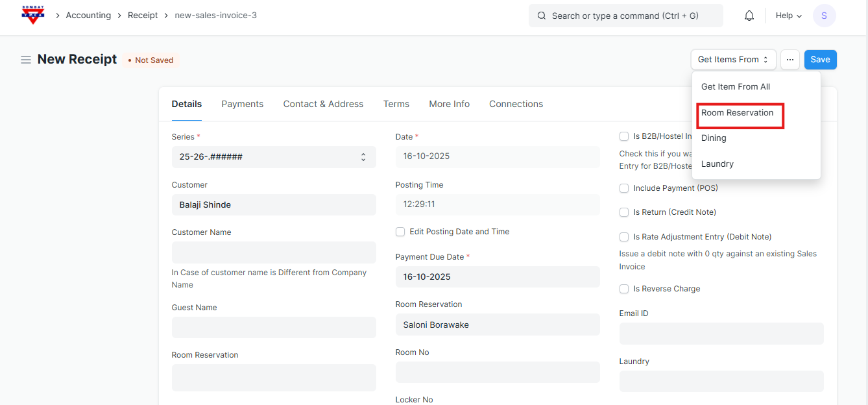Viewport: 868px width, 405px height.
Task: Choose Laundry in Get Items menu
Action: tap(717, 164)
